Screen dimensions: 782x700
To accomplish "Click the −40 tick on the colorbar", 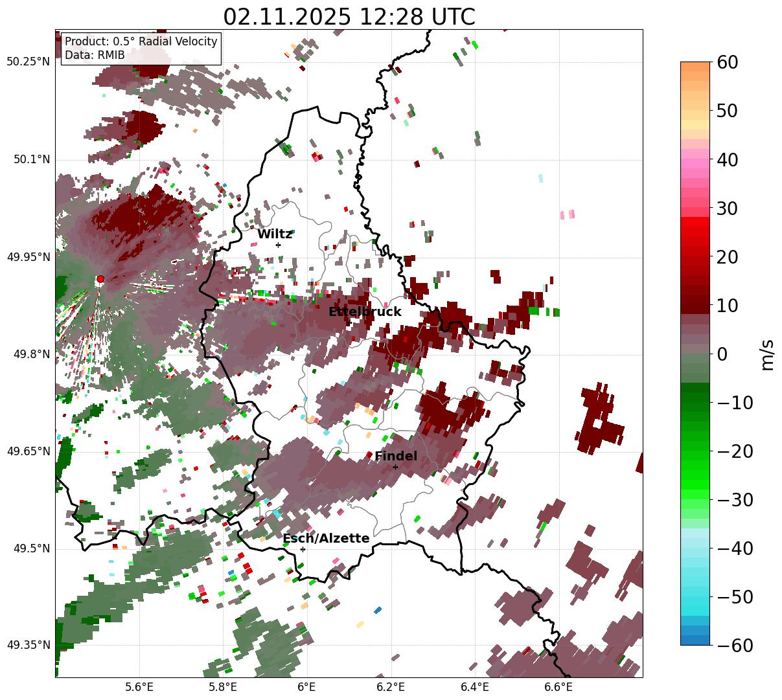I will (x=735, y=548).
